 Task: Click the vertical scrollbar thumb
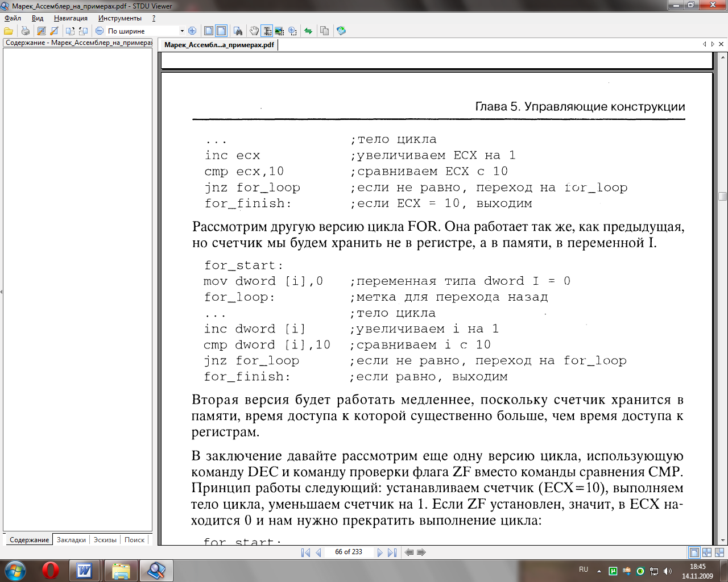point(723,197)
